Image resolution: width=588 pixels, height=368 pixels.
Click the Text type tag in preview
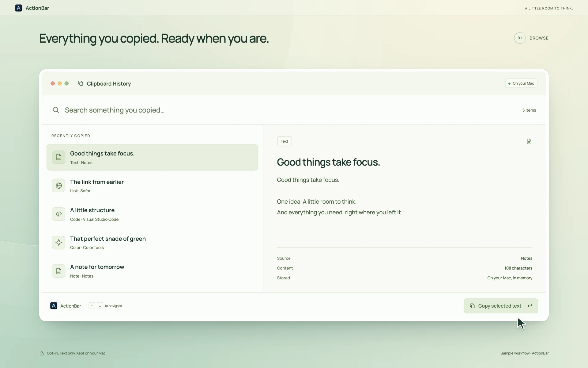[x=285, y=141]
